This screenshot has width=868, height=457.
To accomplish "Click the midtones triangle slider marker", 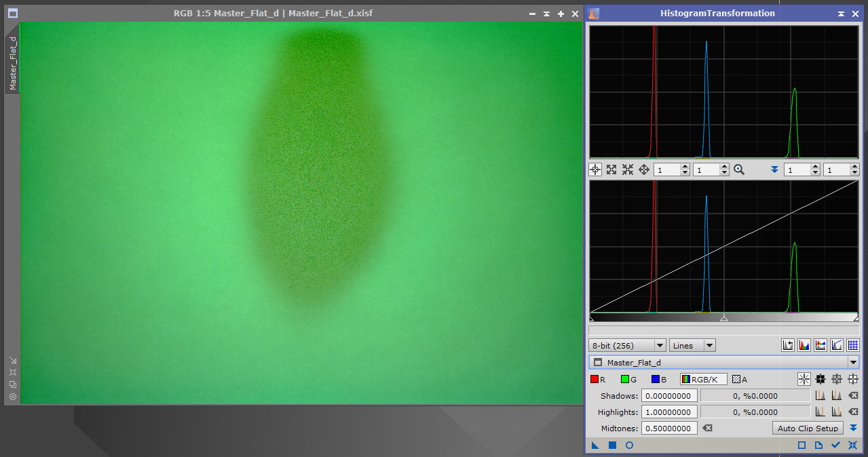I will click(x=724, y=318).
